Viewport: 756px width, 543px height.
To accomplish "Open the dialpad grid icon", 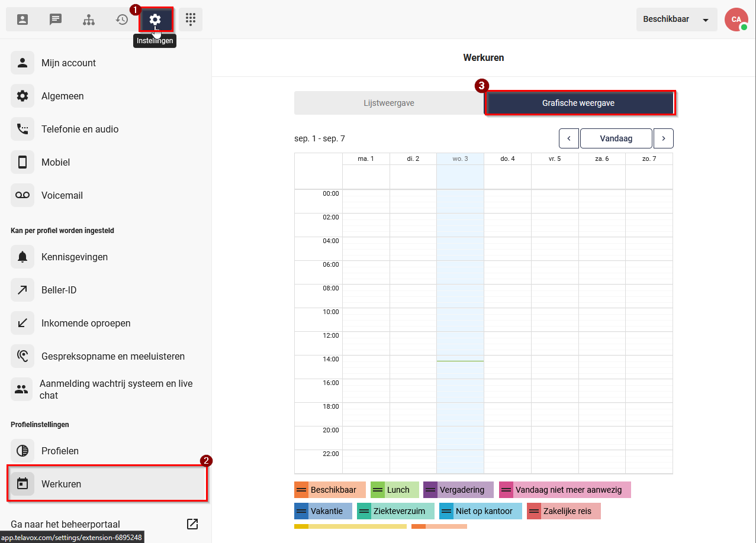I will coord(190,20).
